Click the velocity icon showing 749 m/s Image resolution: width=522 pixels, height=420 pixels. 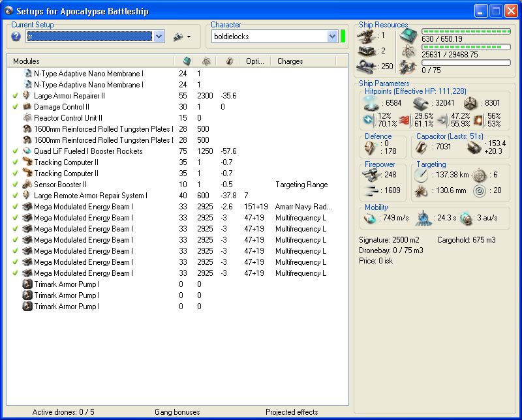(370, 218)
